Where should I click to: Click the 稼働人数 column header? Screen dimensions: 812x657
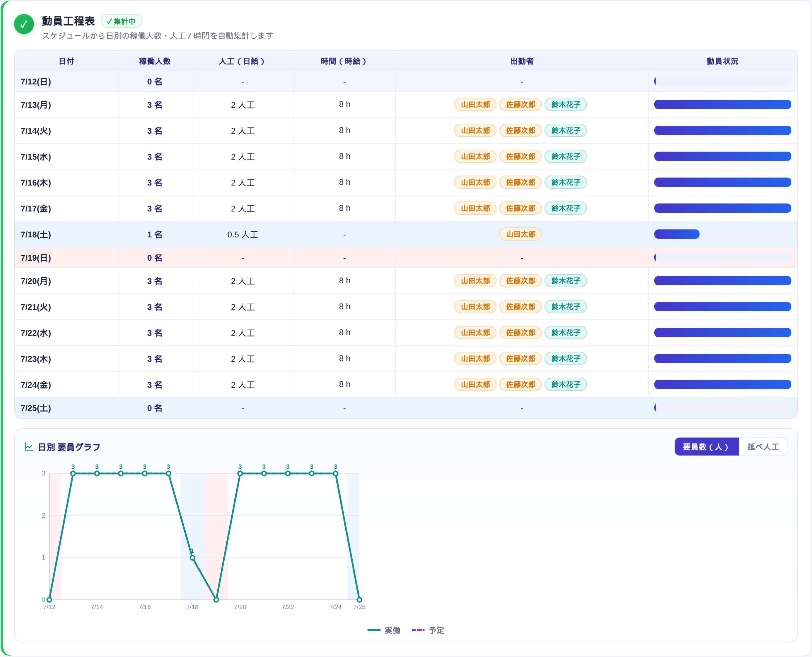[x=154, y=61]
